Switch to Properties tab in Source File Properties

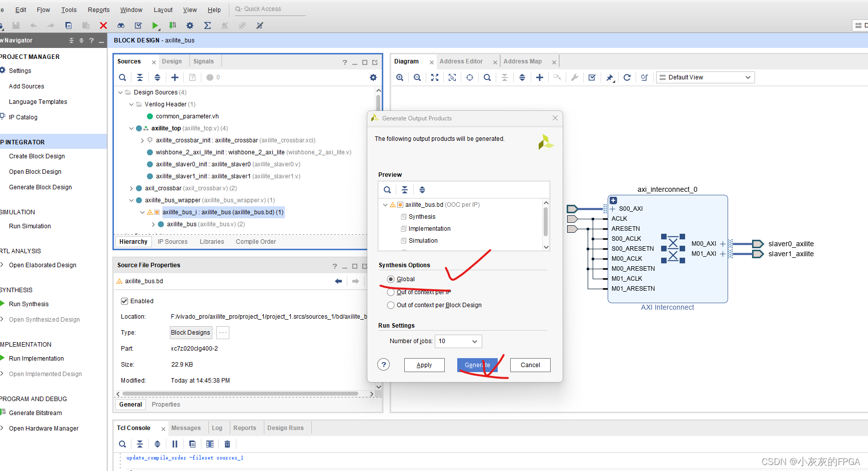point(166,405)
